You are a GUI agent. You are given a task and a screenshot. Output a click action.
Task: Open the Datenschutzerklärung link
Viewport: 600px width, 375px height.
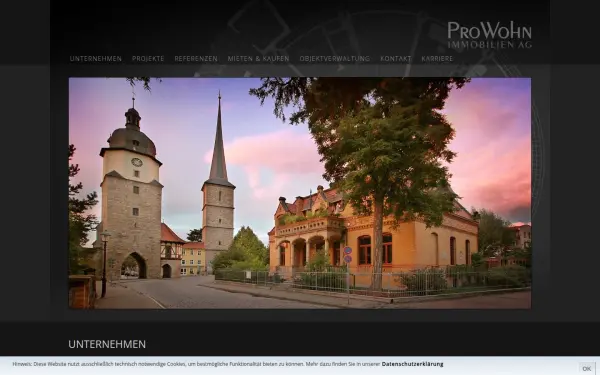point(412,364)
